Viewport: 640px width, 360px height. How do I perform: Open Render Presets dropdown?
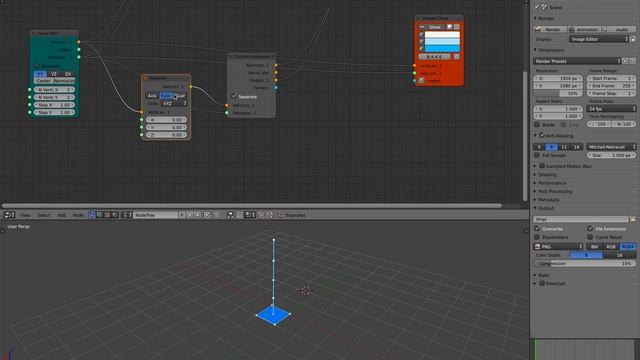tap(577, 61)
